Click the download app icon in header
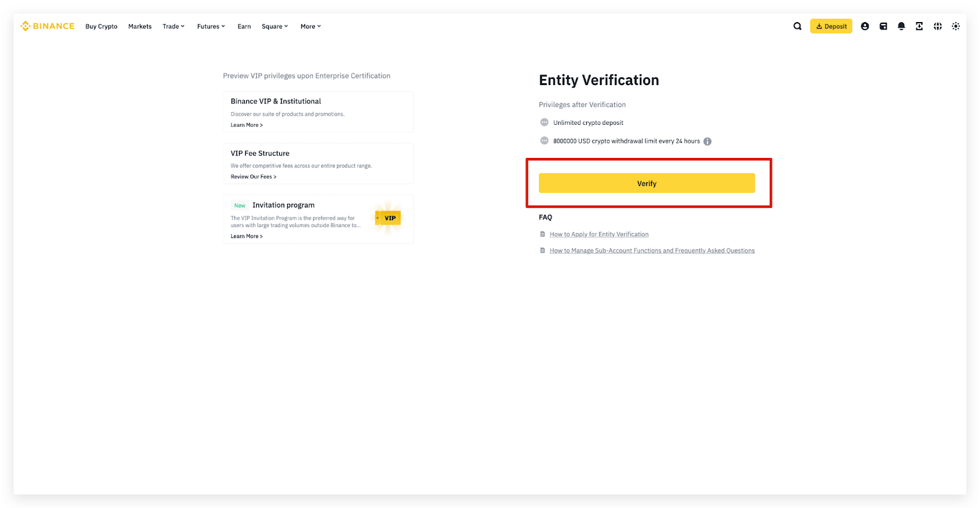This screenshot has height=508, width=980. pos(919,26)
